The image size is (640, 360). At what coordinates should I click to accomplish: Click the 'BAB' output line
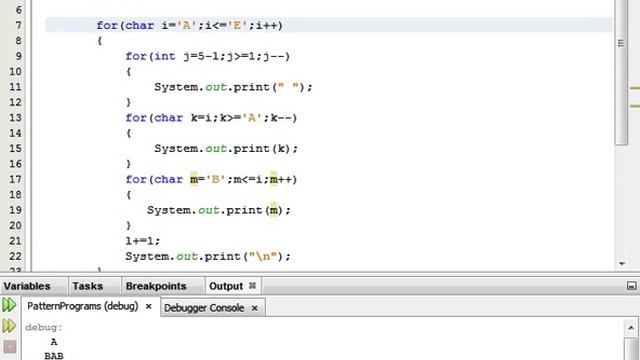54,356
